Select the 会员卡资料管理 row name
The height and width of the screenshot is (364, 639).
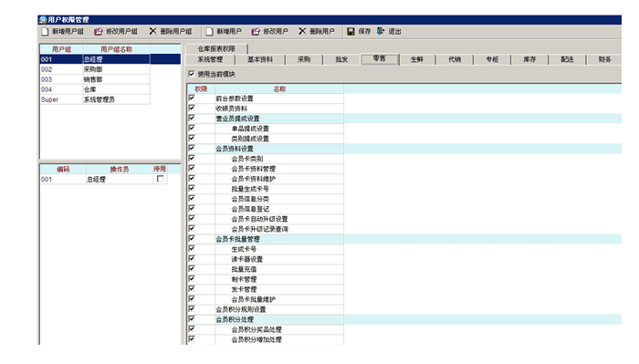(x=254, y=169)
